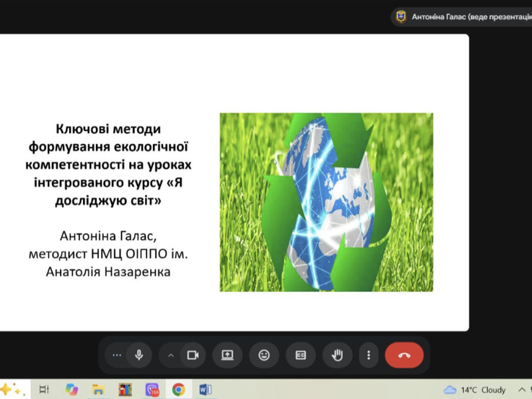The image size is (532, 399).
Task: Click the presenter avatar emblem
Action: pyautogui.click(x=401, y=17)
